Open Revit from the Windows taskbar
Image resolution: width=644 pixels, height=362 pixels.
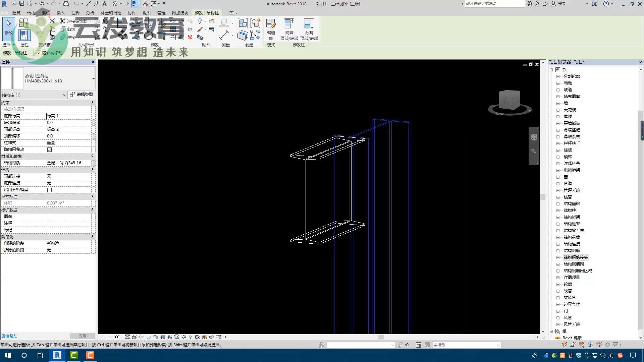pyautogui.click(x=57, y=355)
